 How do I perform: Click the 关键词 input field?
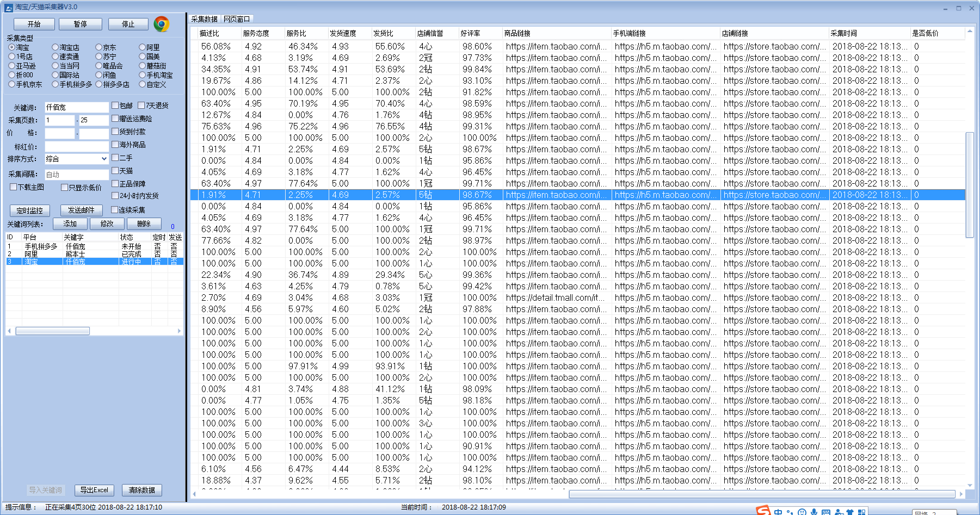point(77,107)
